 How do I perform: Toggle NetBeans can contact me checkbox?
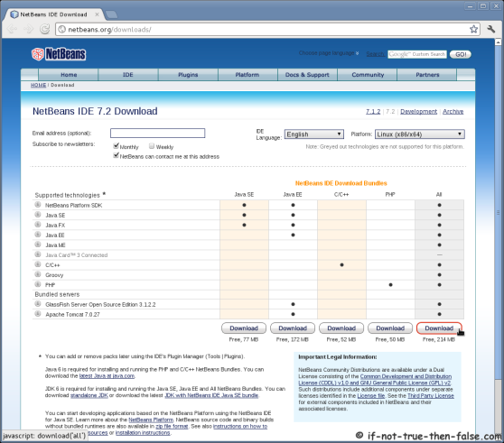click(x=116, y=156)
